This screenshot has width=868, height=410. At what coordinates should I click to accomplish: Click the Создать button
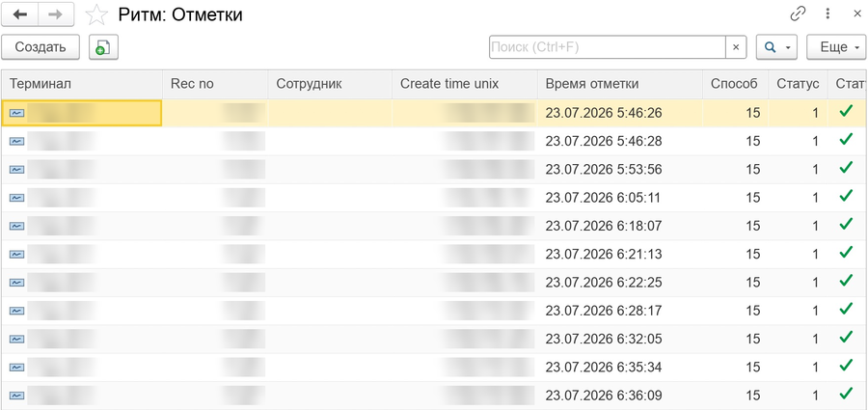click(41, 47)
